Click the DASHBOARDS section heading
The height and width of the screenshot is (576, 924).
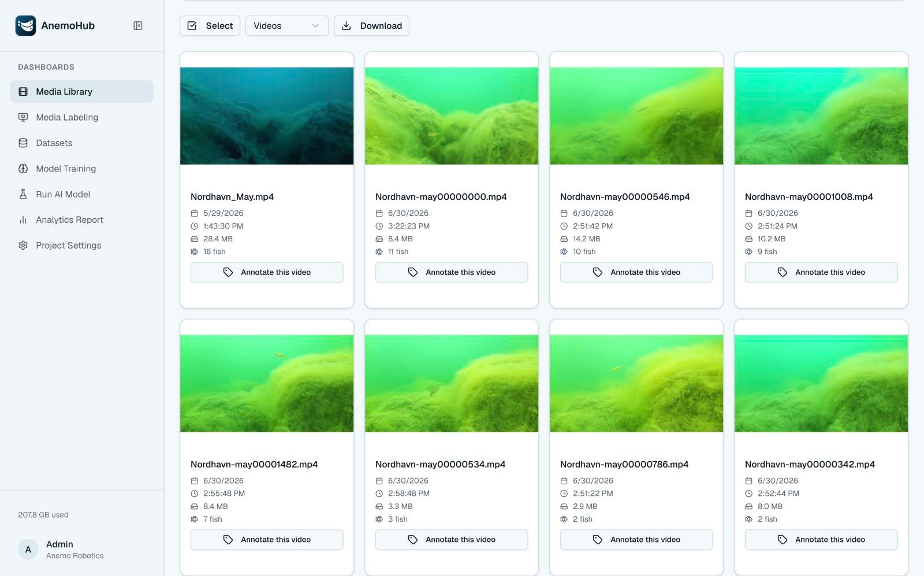[x=46, y=67]
